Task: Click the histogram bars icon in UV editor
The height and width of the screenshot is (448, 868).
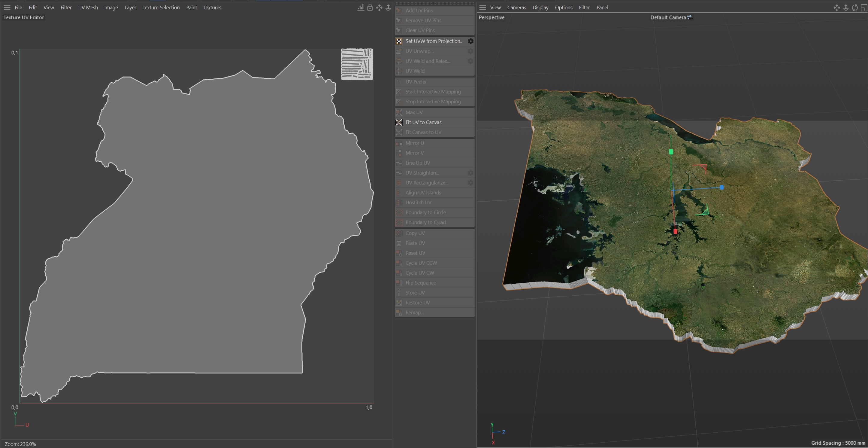Action: 361,8
